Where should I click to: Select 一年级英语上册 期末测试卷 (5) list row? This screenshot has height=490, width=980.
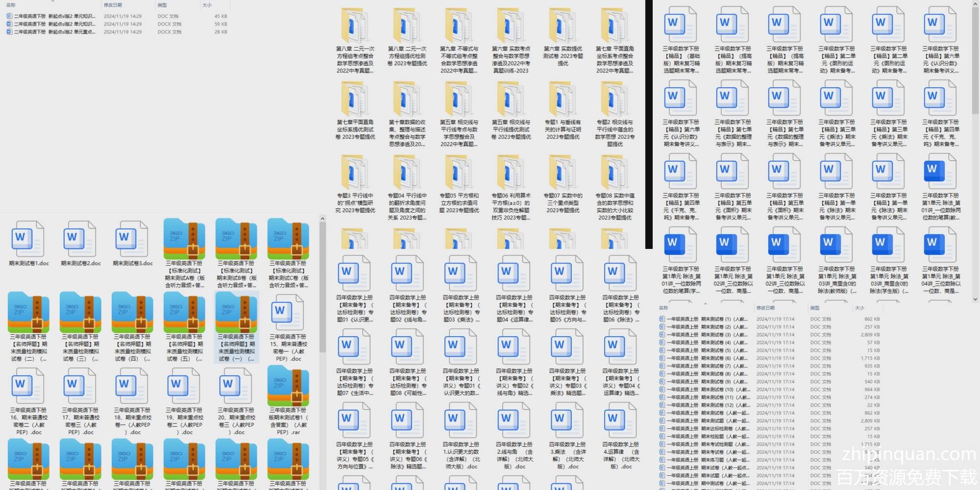pyautogui.click(x=706, y=350)
